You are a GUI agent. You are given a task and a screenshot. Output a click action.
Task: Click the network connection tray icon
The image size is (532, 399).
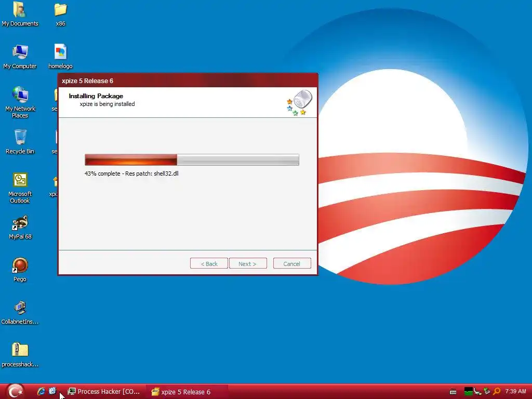click(x=478, y=392)
